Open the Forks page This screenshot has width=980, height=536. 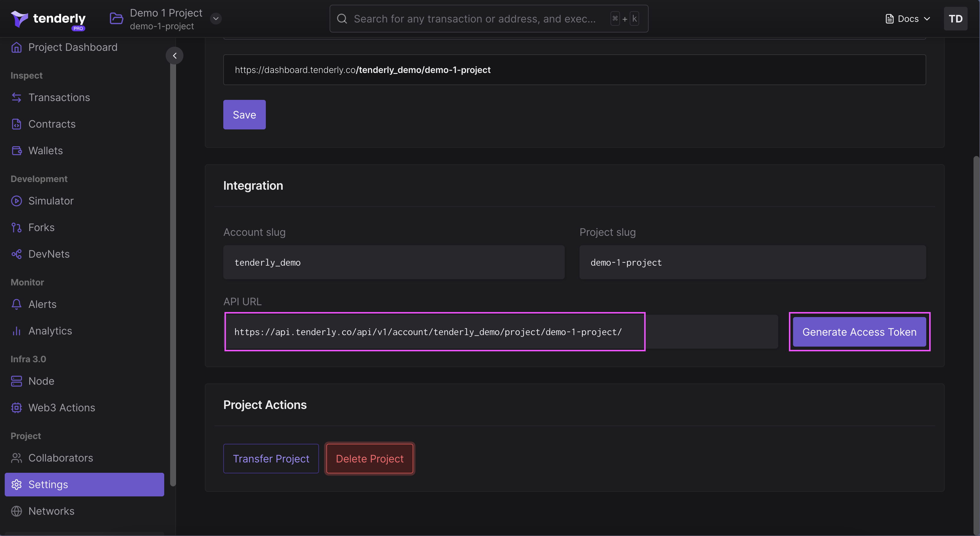click(41, 228)
